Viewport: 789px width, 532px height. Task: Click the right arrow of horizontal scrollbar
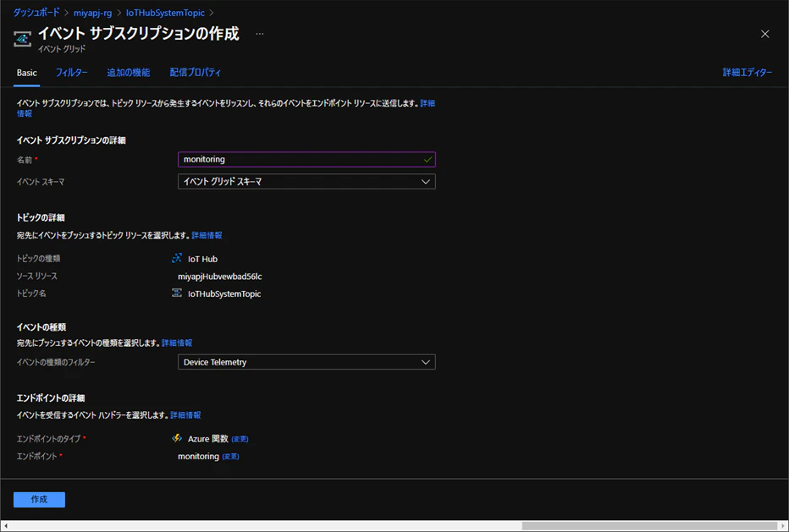click(782, 526)
